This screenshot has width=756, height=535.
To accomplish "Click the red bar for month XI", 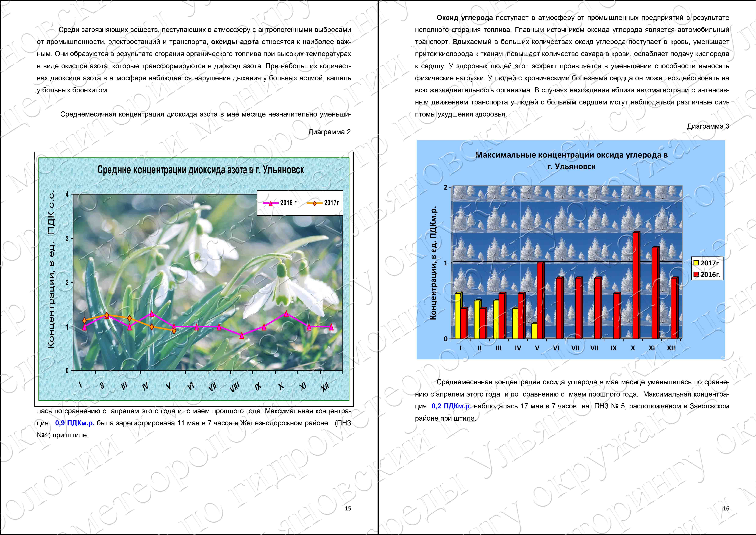I will tap(656, 293).
